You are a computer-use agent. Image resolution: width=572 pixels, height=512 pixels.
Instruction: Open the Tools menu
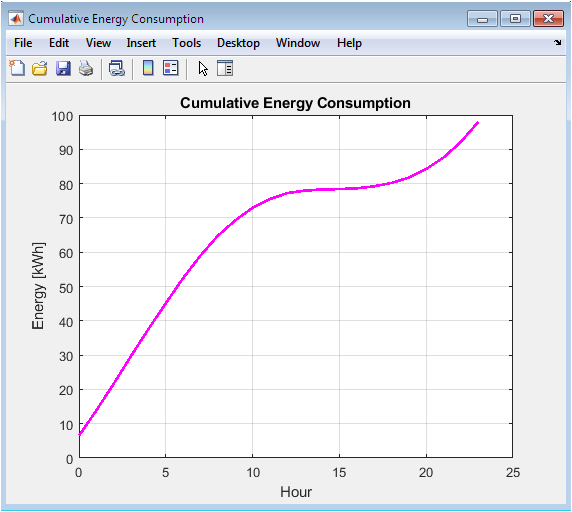tap(186, 43)
